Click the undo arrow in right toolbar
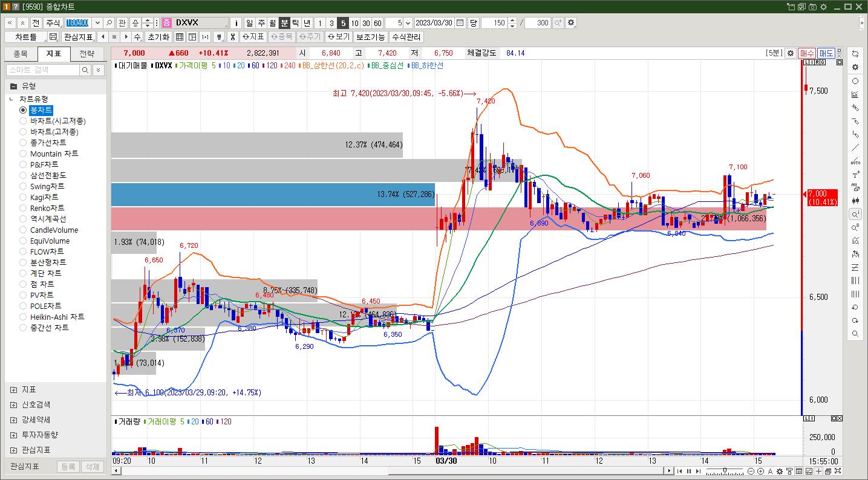868x480 pixels. pyautogui.click(x=855, y=307)
